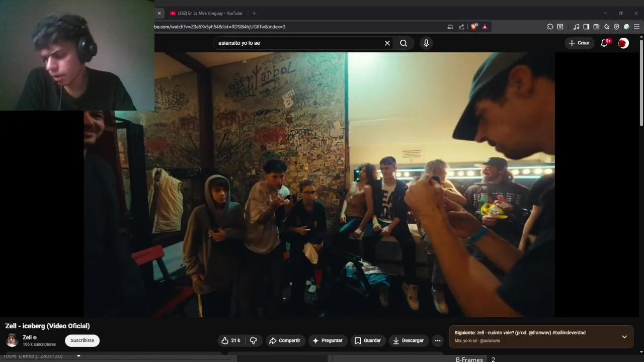Click the page URL in address bar
Viewport: 644px width, 362px height.
(220, 27)
